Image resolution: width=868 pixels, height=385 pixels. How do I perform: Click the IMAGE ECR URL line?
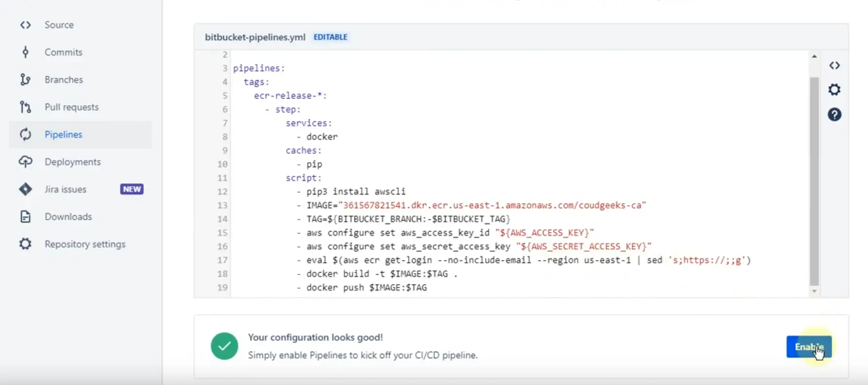(471, 205)
